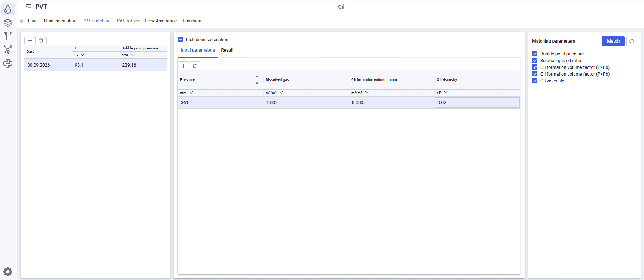This screenshot has height=280, width=644.
Task: Collapse the PVT navigation menu icon
Action: pos(29,7)
